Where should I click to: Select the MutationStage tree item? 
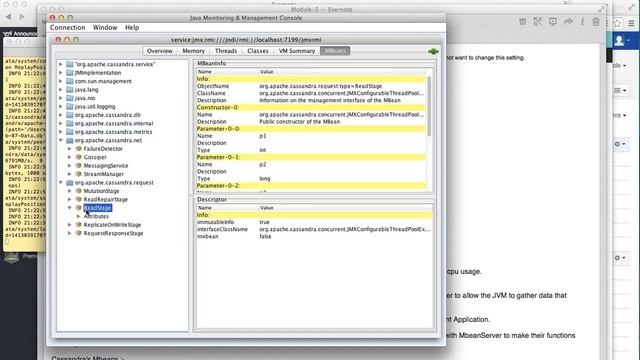tap(101, 191)
